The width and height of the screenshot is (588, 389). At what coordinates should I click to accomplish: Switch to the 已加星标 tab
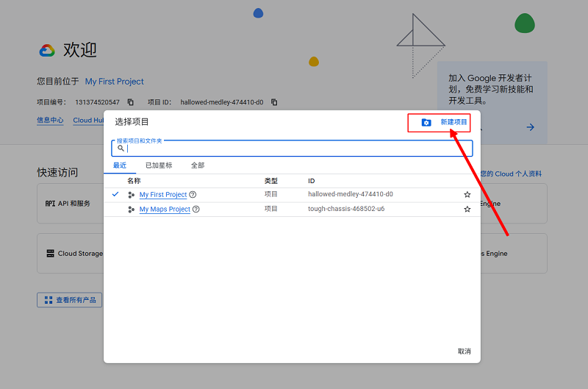[x=159, y=165]
